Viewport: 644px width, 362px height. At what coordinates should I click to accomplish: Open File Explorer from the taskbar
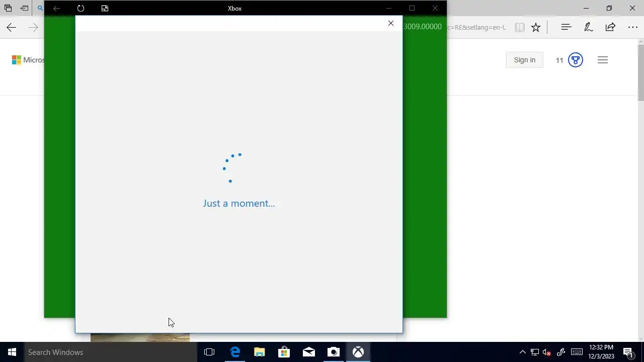click(x=260, y=352)
